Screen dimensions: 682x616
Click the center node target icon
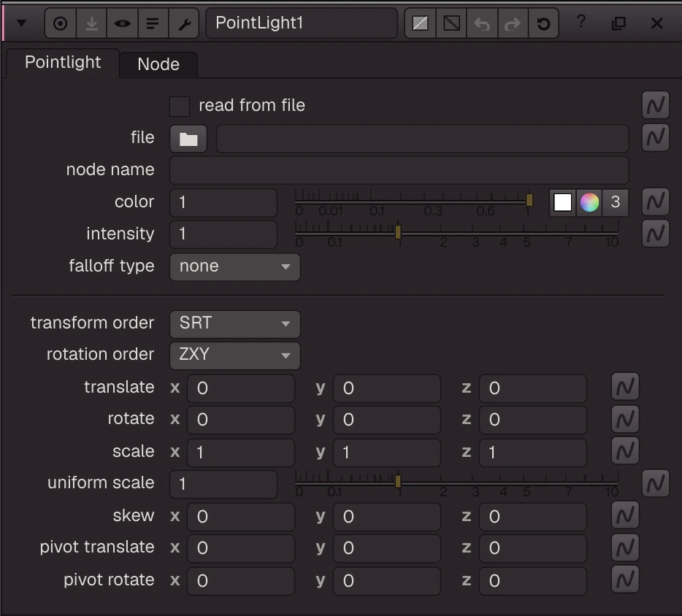pyautogui.click(x=61, y=23)
